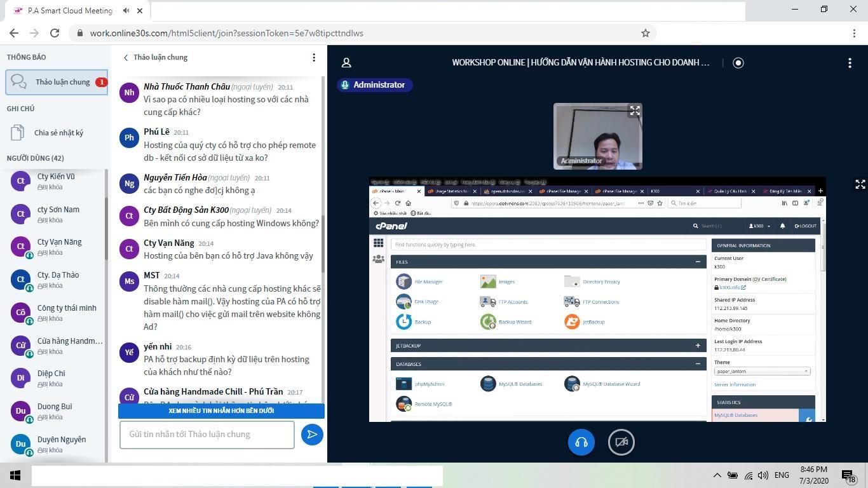Click File Manager icon in shared cPanel screen
The height and width of the screenshot is (488, 868).
click(x=403, y=281)
